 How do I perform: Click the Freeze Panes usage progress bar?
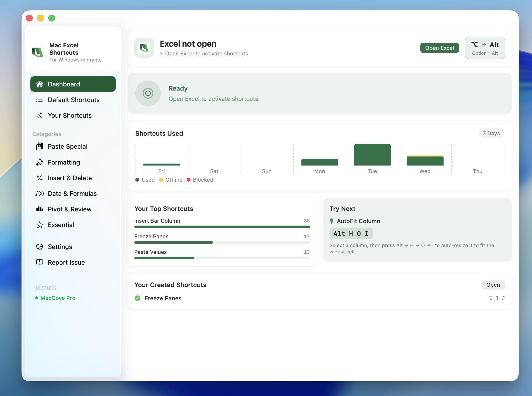coord(222,242)
